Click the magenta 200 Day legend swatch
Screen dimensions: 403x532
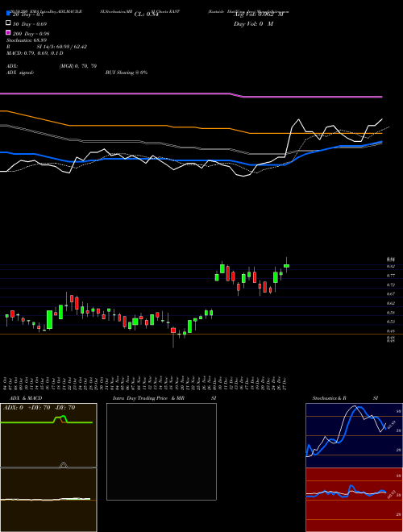point(8,32)
